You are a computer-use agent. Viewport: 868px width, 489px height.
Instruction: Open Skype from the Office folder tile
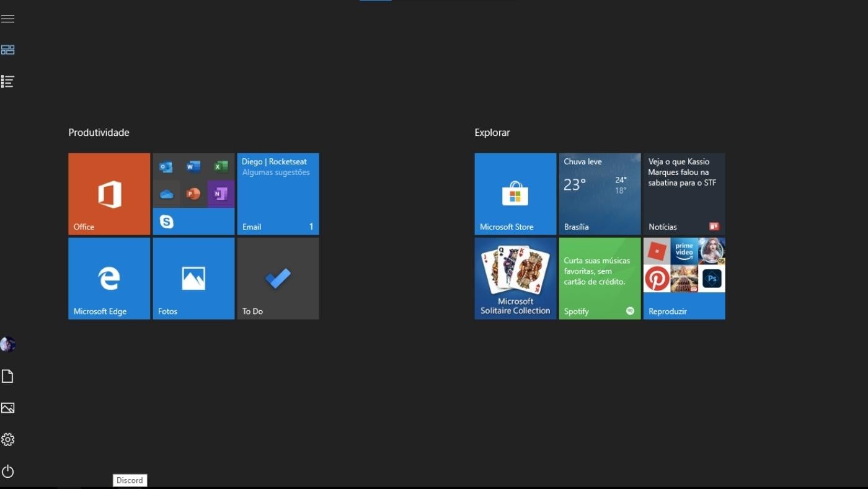pyautogui.click(x=166, y=222)
